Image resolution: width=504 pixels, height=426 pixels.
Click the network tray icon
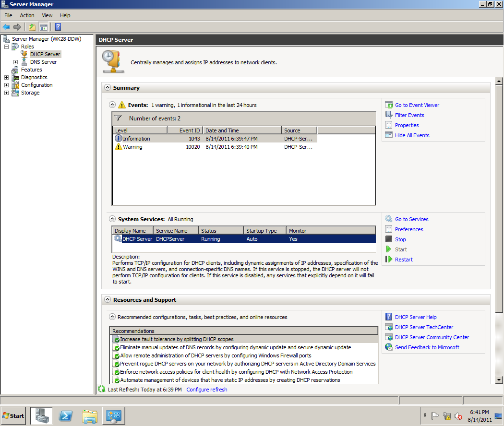click(446, 416)
